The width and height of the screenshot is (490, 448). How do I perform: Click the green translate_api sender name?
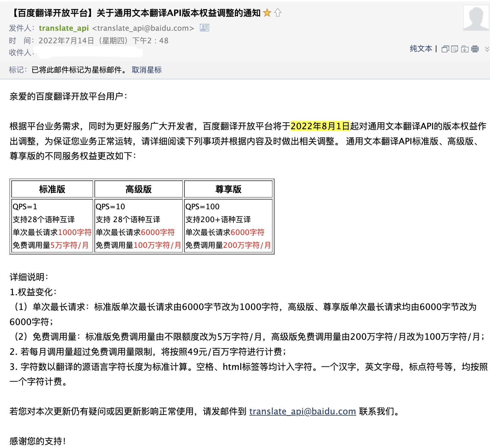pos(64,28)
